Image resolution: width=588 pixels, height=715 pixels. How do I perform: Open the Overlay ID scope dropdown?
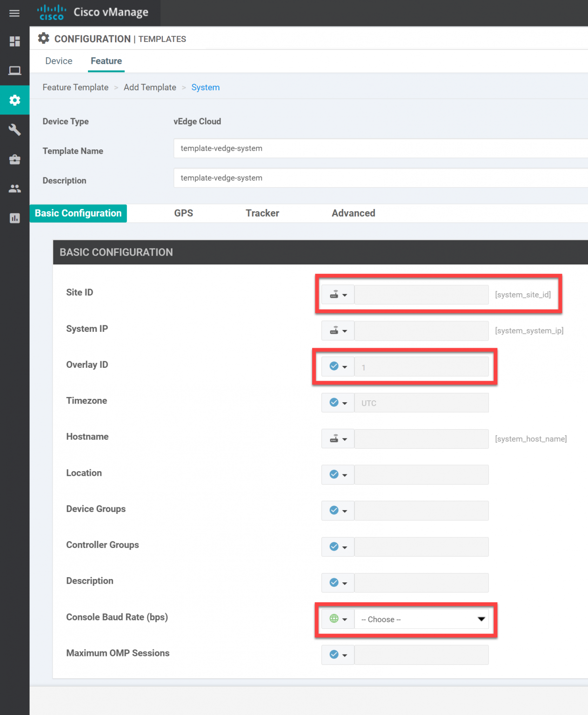[x=338, y=366]
